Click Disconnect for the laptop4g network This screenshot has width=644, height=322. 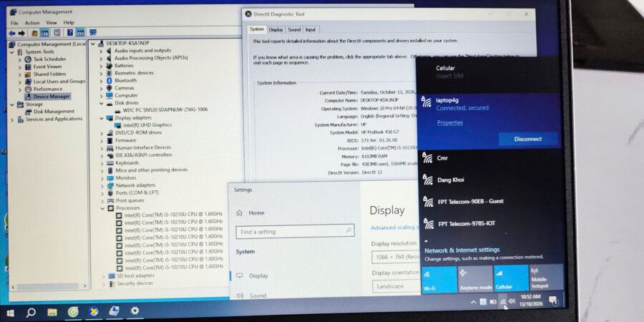pyautogui.click(x=528, y=139)
